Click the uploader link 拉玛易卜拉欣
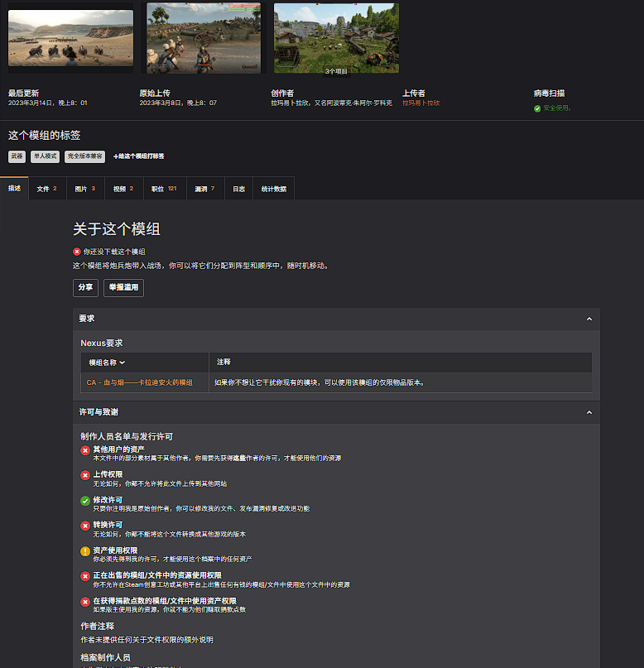Viewport: 644px width, 668px height. tap(421, 103)
